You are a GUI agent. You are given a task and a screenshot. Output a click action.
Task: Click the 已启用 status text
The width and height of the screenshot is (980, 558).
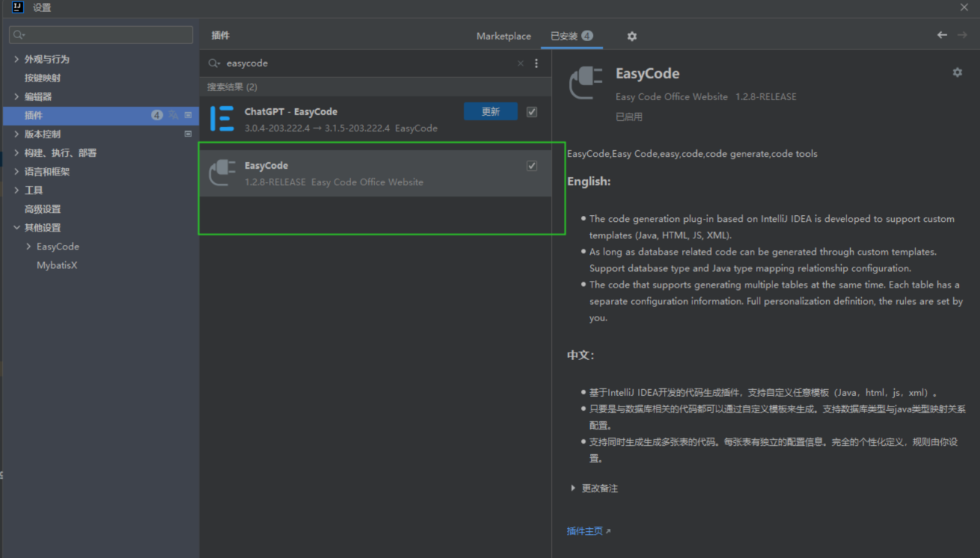(629, 117)
